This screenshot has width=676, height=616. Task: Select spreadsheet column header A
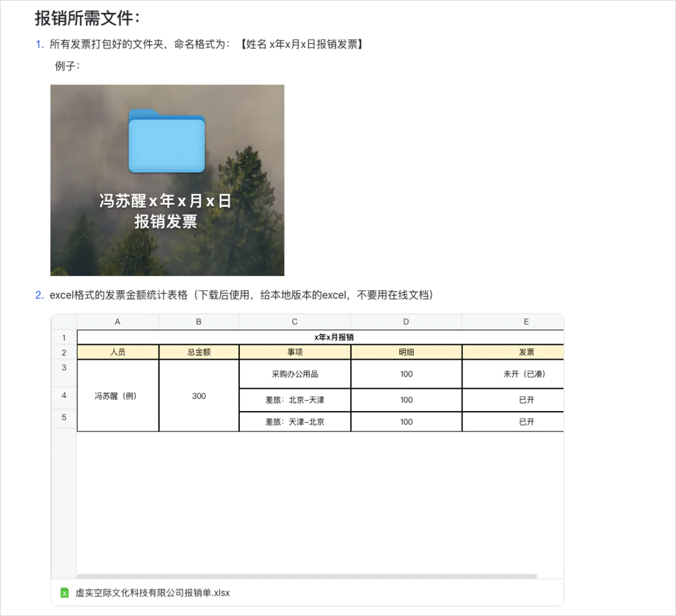117,321
